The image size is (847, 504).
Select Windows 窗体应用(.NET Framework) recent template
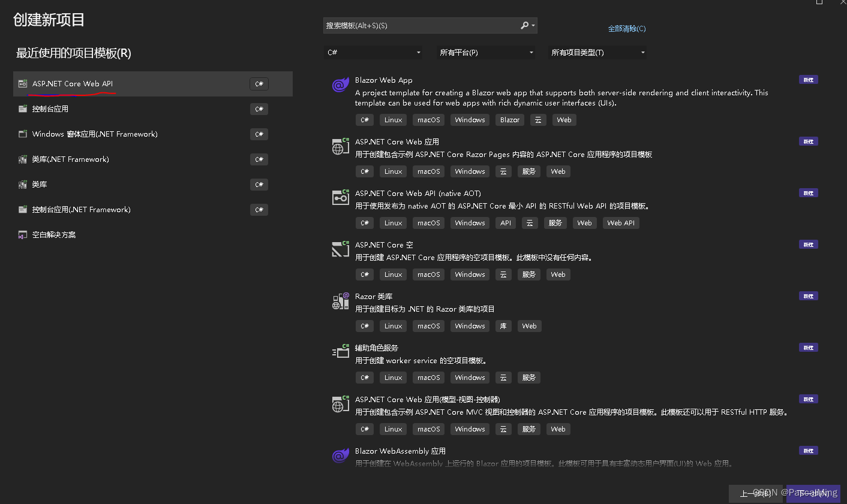[x=153, y=134]
